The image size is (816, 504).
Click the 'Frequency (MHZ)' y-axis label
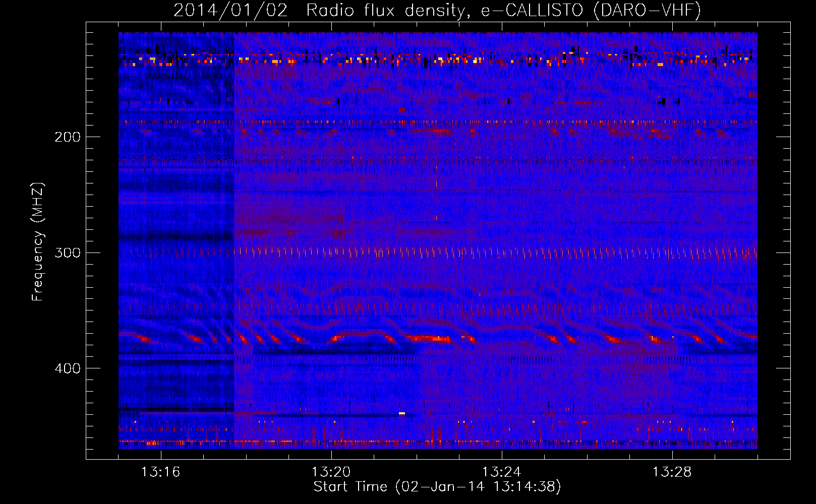coord(38,241)
